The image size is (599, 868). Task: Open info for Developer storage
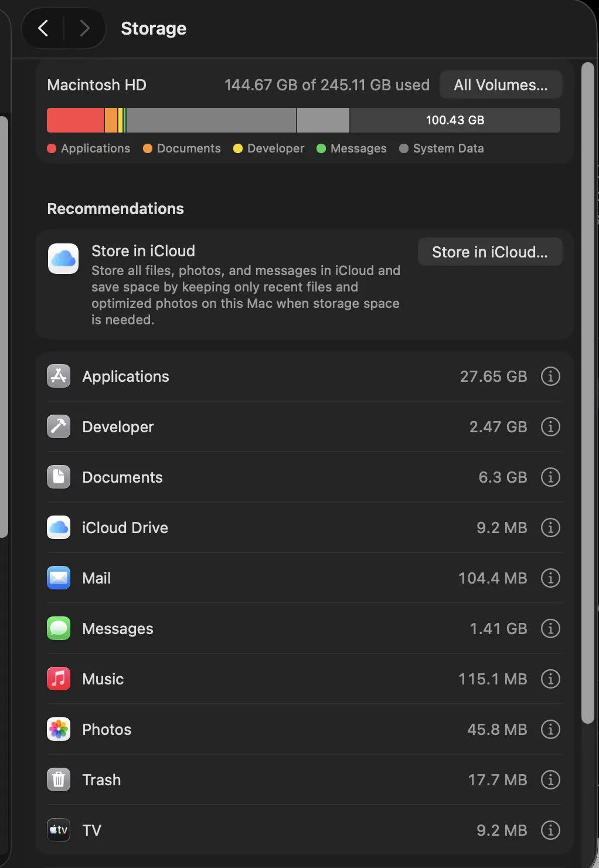550,426
